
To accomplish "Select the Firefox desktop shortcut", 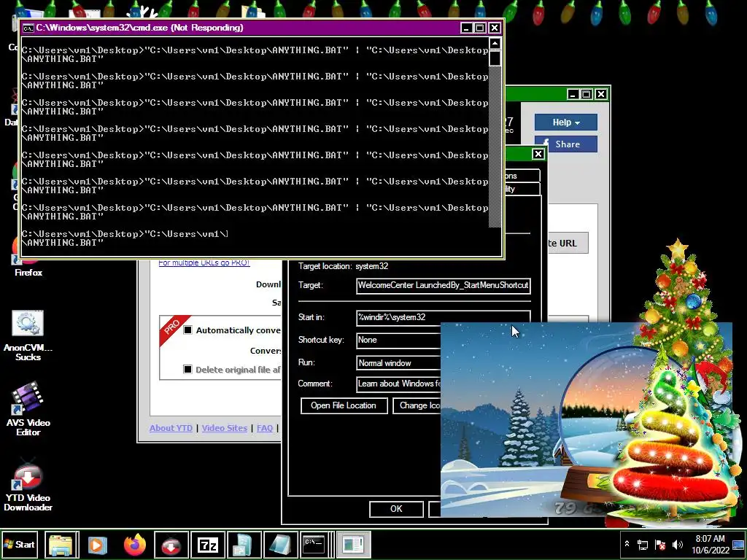I will click(28, 257).
